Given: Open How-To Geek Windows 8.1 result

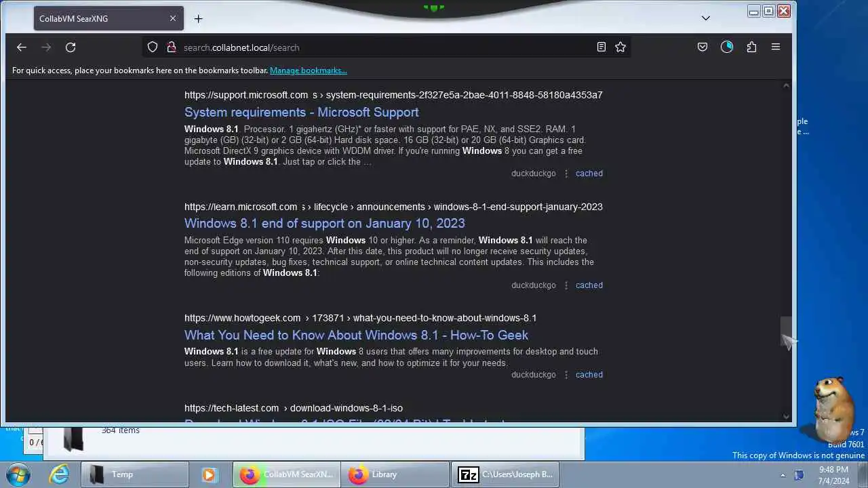Looking at the screenshot, I should pyautogui.click(x=356, y=335).
